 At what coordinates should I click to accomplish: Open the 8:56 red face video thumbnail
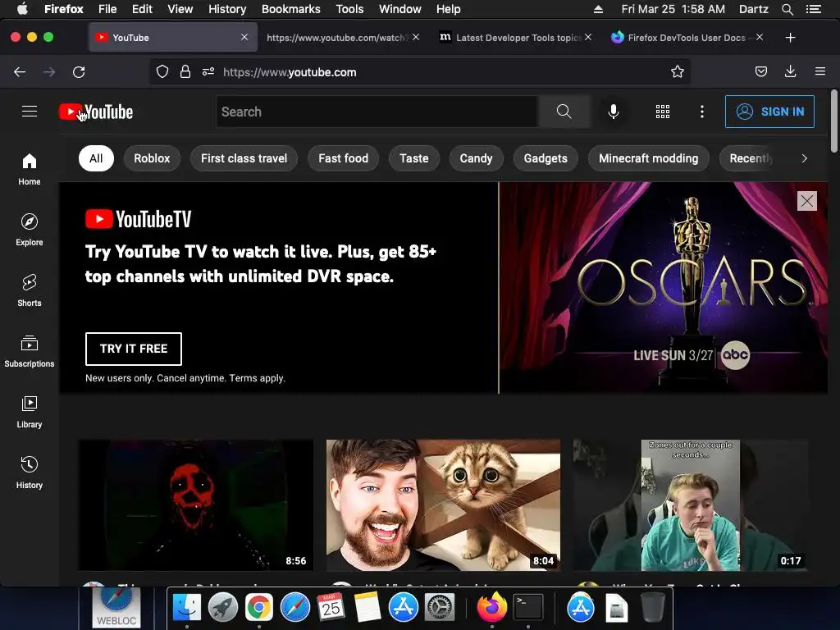point(196,505)
